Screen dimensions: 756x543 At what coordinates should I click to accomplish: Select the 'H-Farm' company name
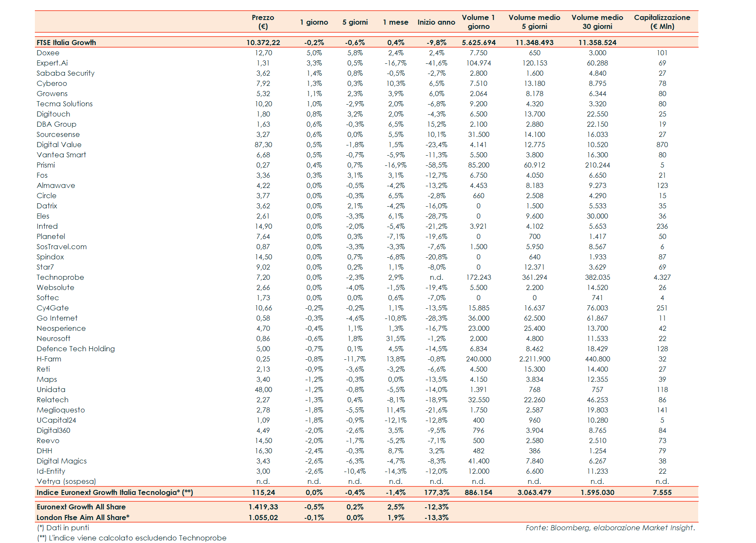point(49,359)
